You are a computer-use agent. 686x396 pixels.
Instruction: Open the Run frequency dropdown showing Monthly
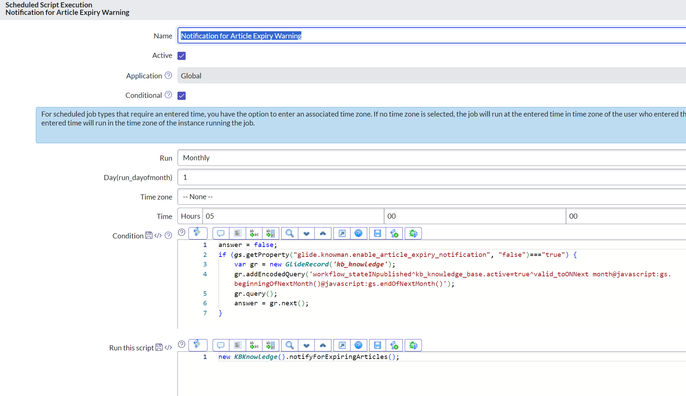[x=431, y=158]
